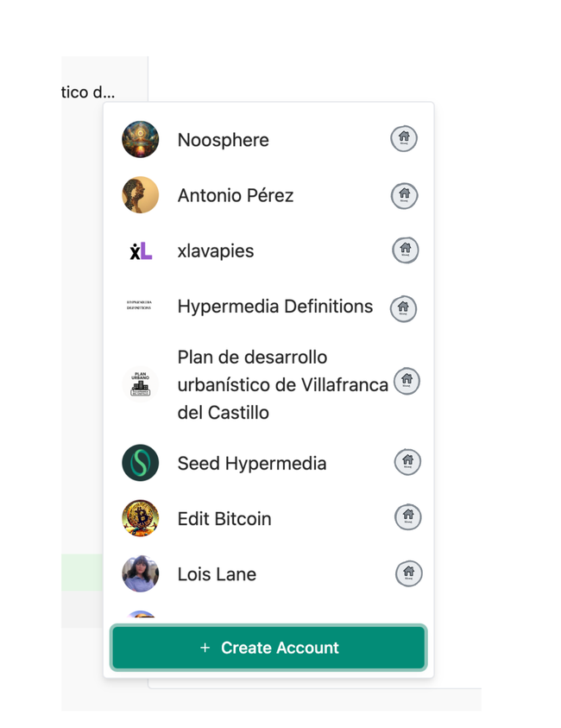Click the Edit Bitcoin coin avatar

click(x=140, y=518)
